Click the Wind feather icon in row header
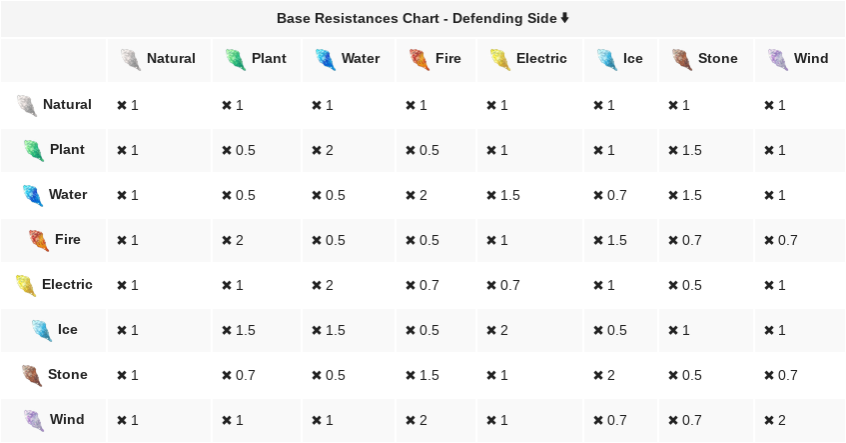This screenshot has height=443, width=846. coord(34,420)
